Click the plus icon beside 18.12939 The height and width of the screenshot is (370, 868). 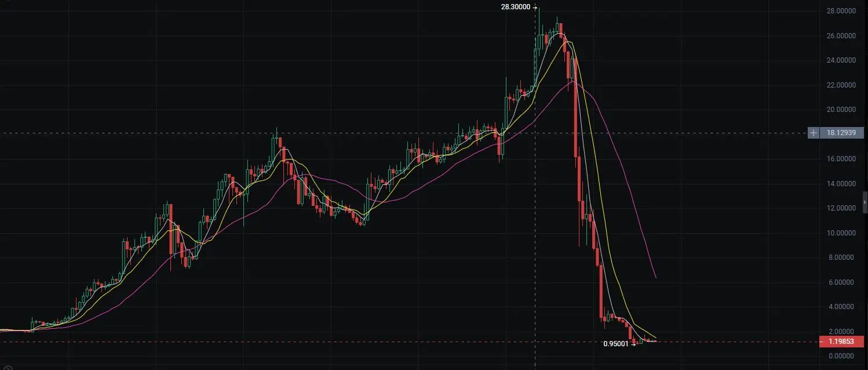coord(814,133)
